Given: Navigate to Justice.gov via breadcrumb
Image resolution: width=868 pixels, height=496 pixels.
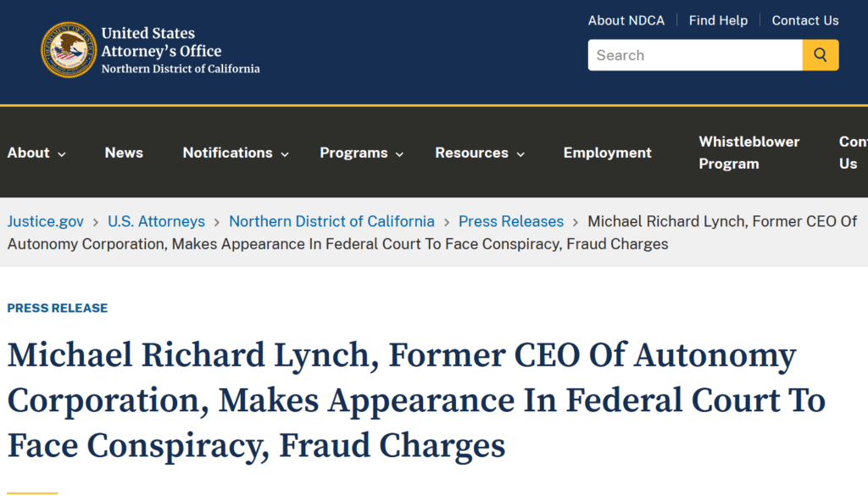Looking at the screenshot, I should [45, 220].
